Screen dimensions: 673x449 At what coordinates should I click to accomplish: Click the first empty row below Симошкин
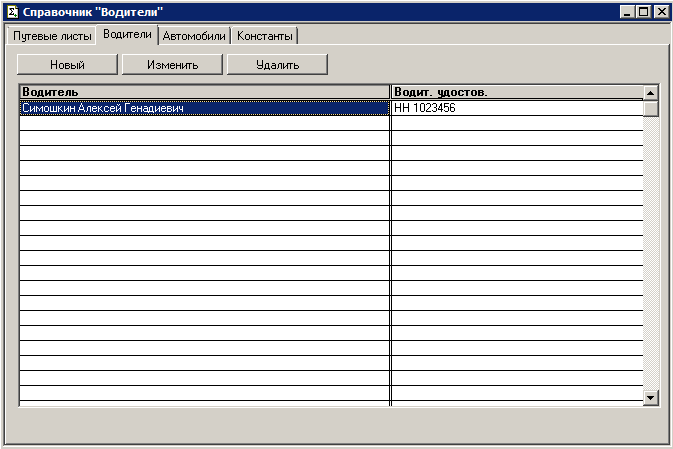(x=205, y=123)
